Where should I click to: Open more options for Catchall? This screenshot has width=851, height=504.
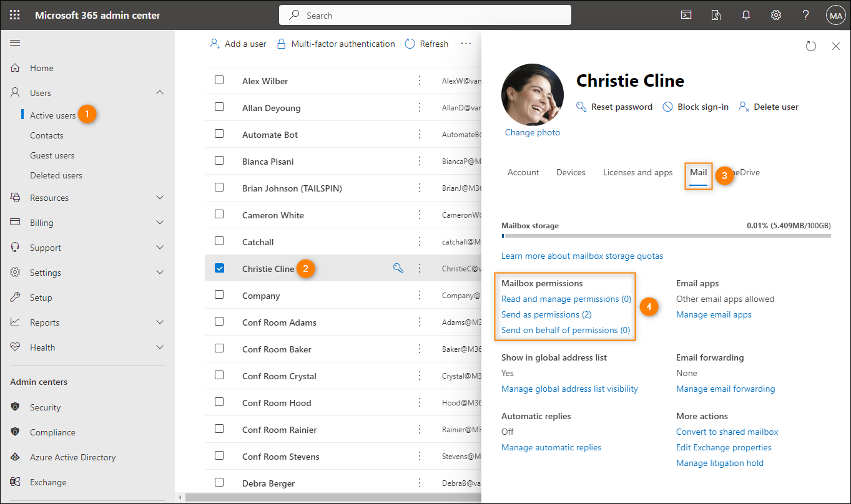(x=420, y=241)
